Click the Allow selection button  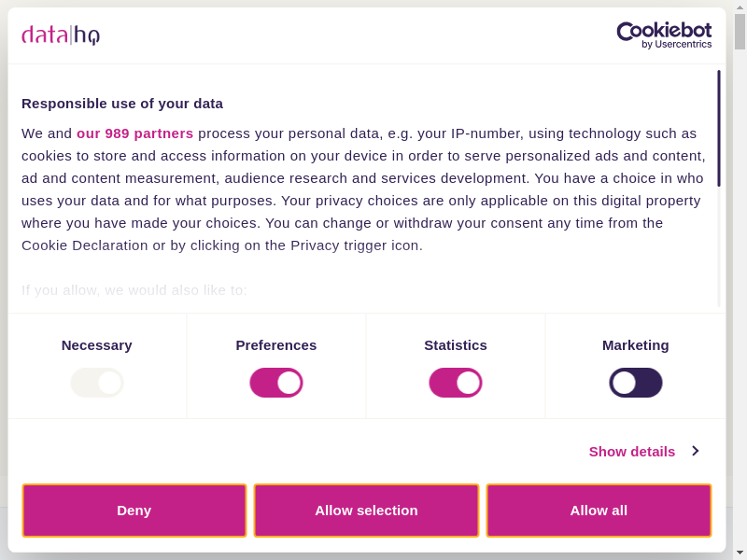click(366, 511)
